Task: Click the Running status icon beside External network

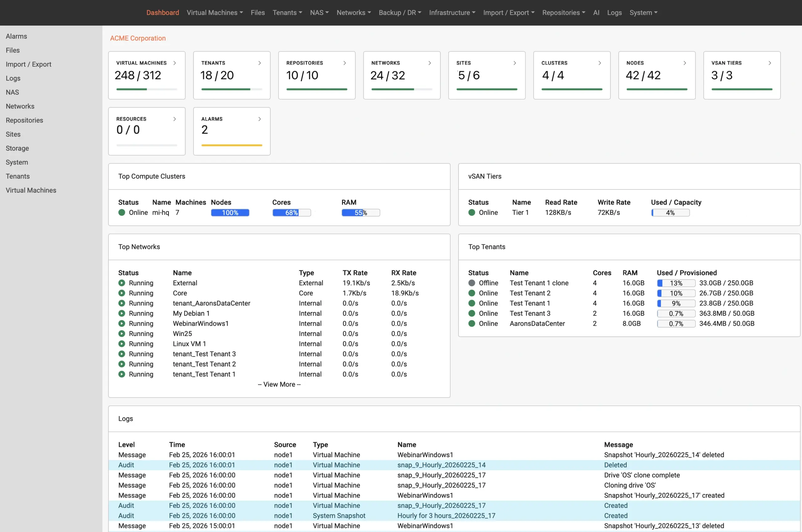Action: point(122,283)
